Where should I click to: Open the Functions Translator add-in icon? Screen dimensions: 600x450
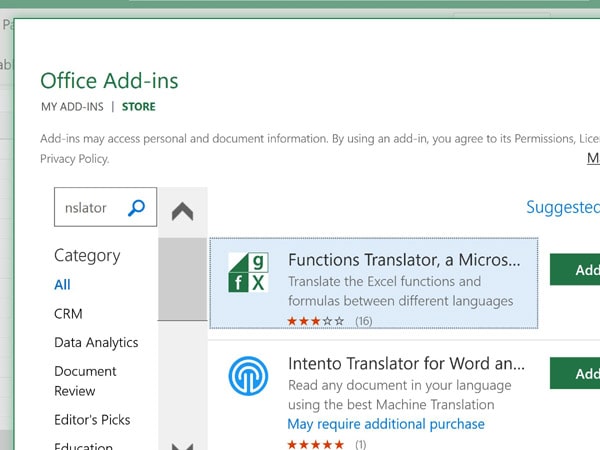point(248,272)
